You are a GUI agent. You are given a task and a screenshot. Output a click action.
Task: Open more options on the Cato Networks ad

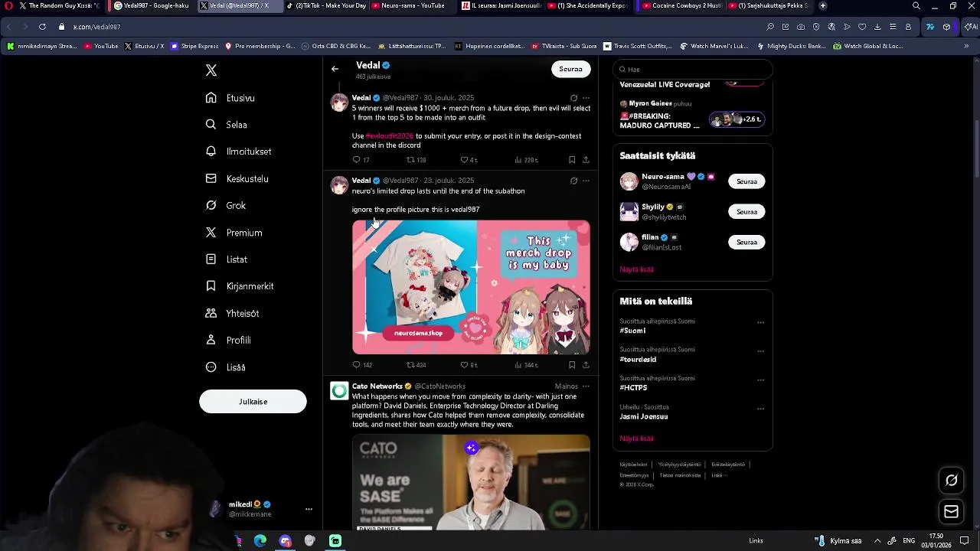coord(586,386)
